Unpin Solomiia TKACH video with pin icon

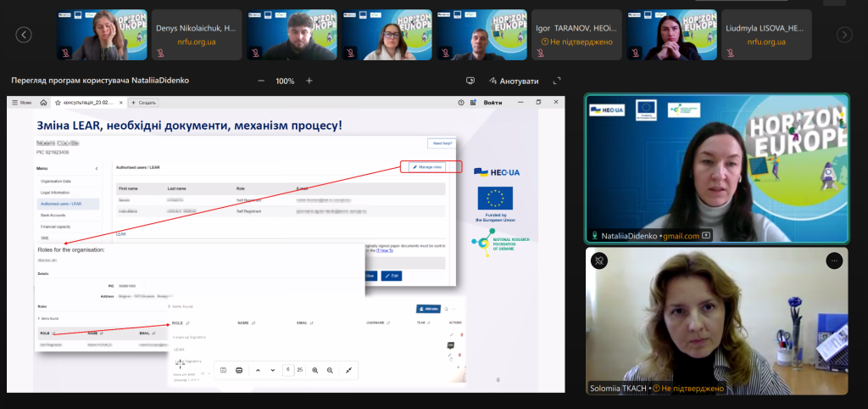coord(598,261)
